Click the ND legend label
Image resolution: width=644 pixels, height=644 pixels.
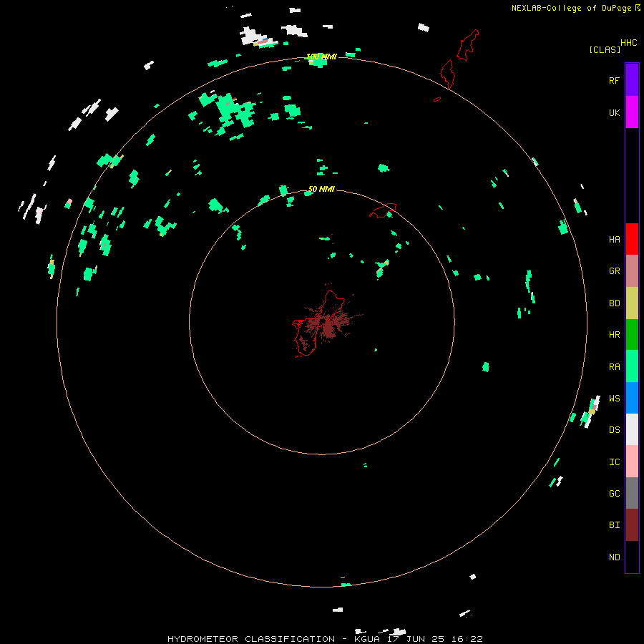(x=615, y=557)
